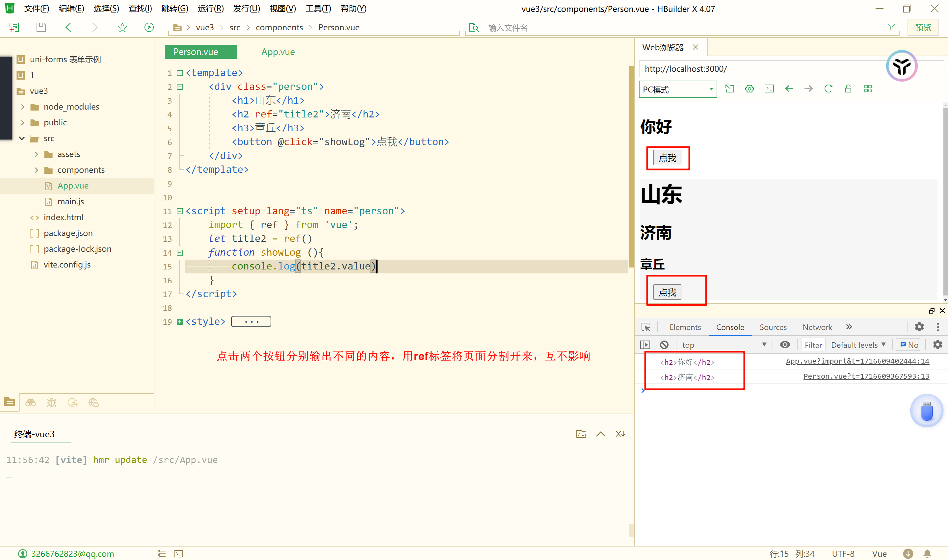Click the bookmark star icon

122,27
